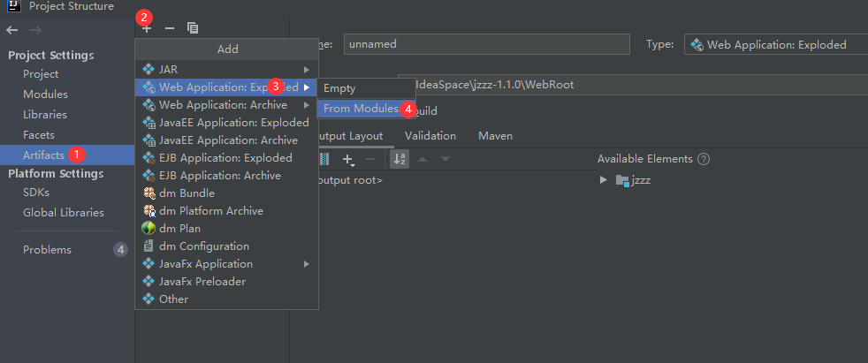The image size is (868, 363).
Task: Click the Problems count badge 4
Action: tap(121, 250)
